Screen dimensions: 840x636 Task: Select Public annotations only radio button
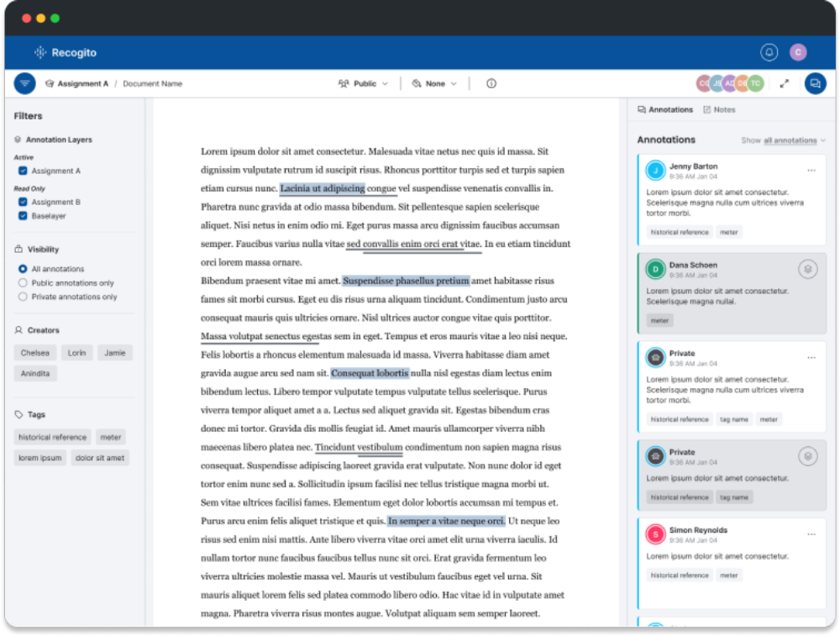(x=23, y=283)
